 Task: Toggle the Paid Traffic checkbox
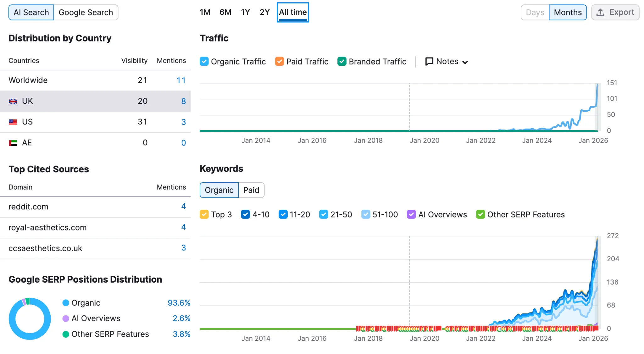point(279,61)
